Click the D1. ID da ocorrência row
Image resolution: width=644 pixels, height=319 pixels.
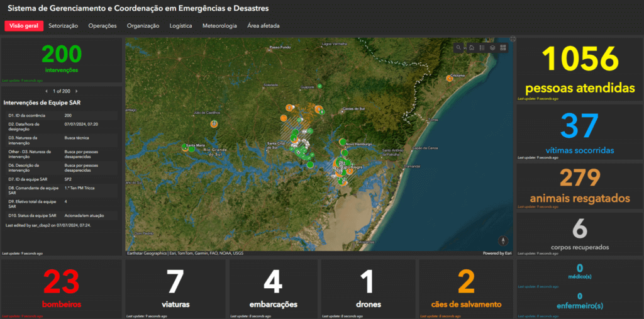[x=62, y=116]
